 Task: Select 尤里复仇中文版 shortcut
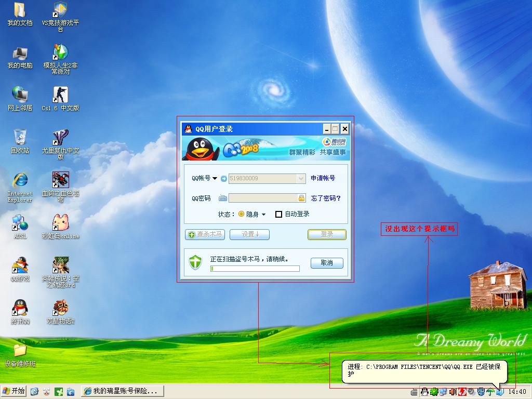[60, 144]
